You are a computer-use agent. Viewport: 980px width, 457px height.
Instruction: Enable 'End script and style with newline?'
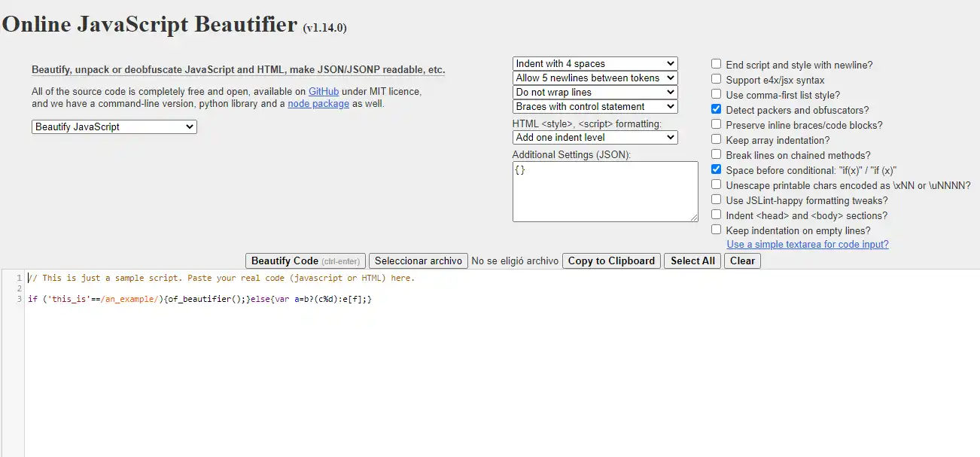pyautogui.click(x=716, y=65)
